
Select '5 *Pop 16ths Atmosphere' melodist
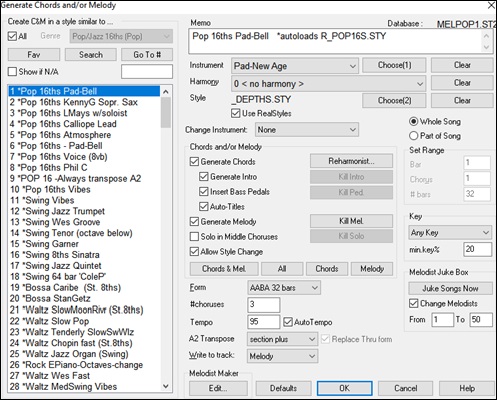(84, 135)
